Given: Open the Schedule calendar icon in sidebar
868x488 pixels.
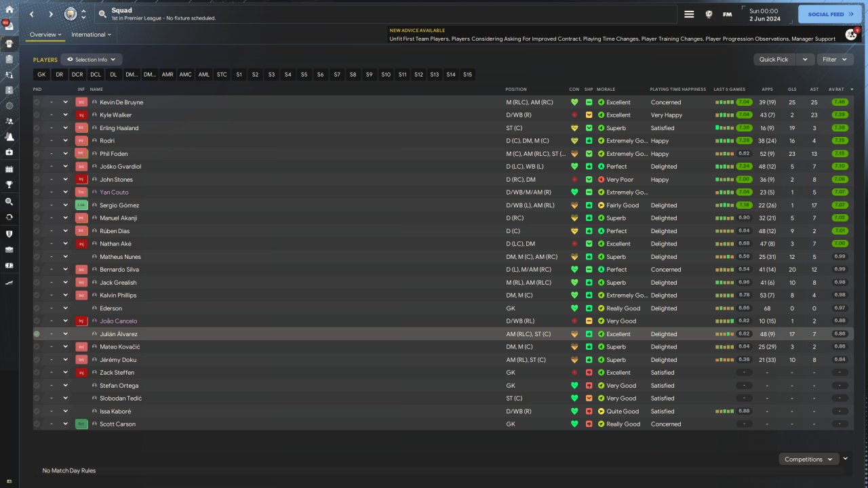Looking at the screenshot, I should click(9, 169).
